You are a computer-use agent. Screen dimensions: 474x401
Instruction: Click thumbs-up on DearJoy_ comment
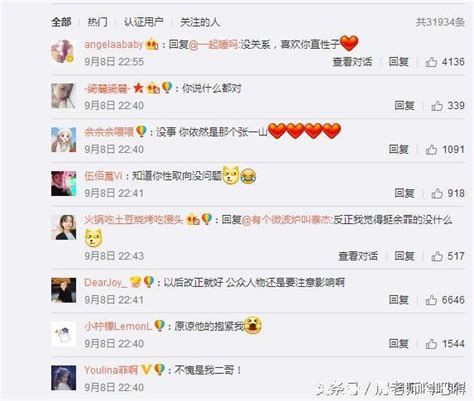tap(431, 300)
